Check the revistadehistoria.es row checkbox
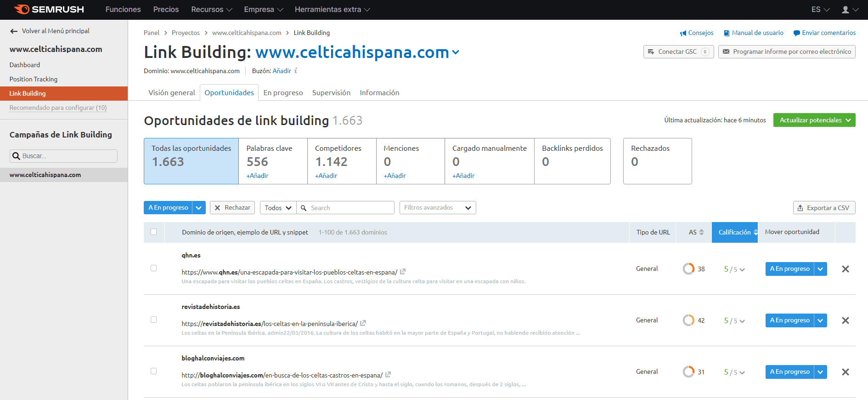This screenshot has width=868, height=400. tap(154, 320)
